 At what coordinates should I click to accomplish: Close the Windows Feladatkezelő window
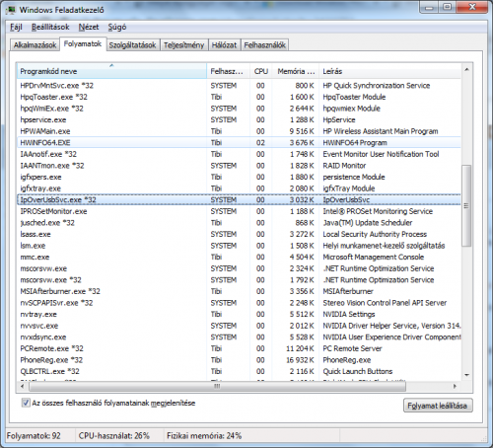472,7
